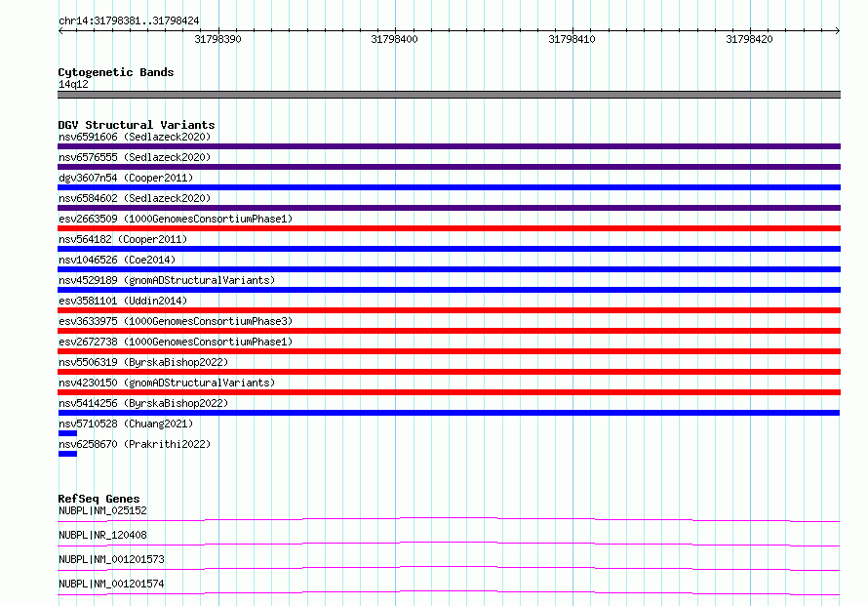
Task: Select the DGV Structural Variants track heading
Action: (x=137, y=125)
